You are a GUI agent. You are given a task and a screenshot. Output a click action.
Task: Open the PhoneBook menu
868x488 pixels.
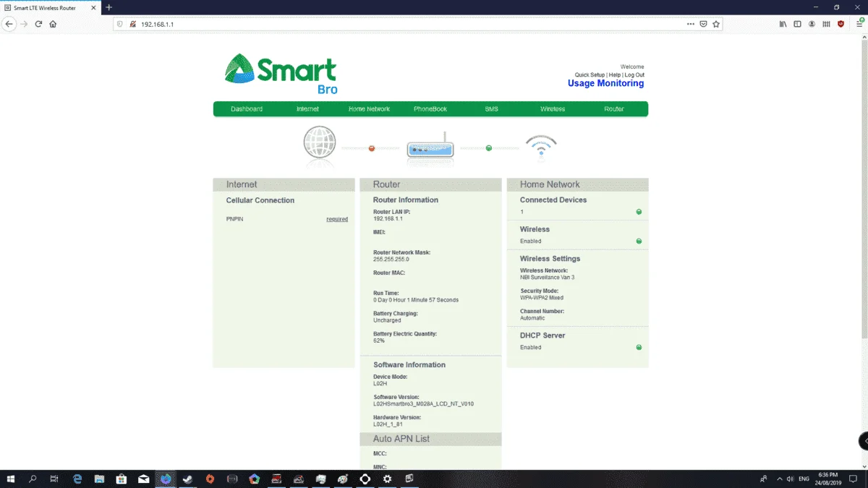[430, 109]
